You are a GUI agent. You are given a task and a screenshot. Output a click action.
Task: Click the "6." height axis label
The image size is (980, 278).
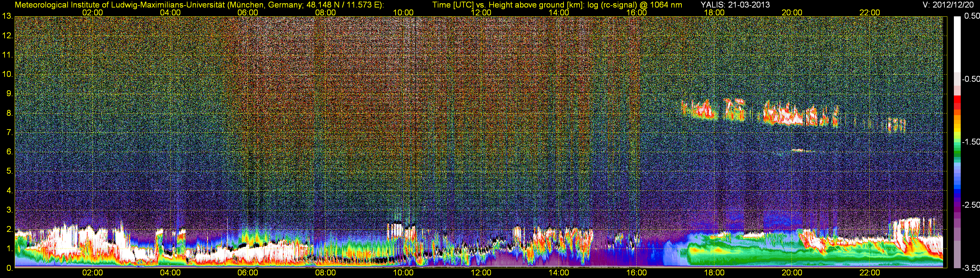point(9,152)
